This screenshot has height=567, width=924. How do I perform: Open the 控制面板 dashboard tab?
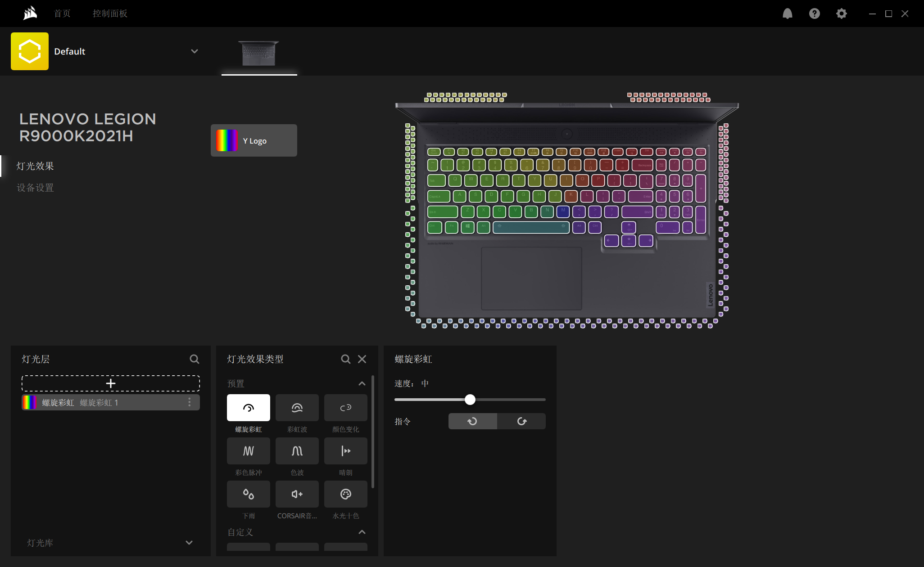[110, 13]
